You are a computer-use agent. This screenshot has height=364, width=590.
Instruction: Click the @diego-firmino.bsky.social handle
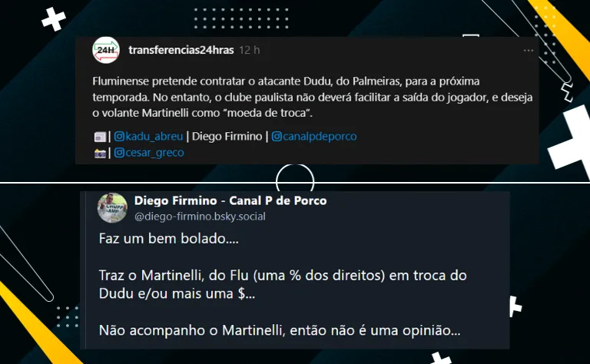tap(200, 217)
